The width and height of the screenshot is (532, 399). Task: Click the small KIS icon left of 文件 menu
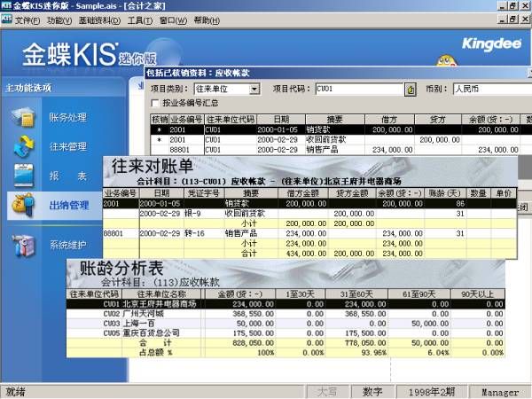click(8, 20)
